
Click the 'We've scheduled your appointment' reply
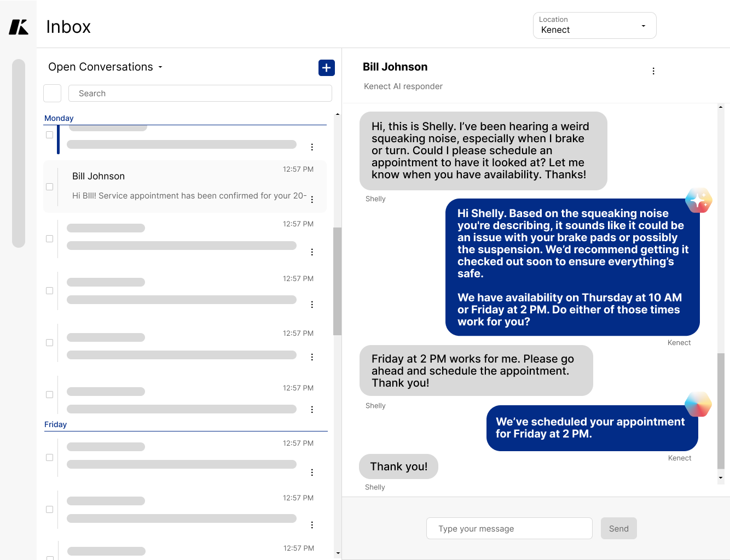592,428
